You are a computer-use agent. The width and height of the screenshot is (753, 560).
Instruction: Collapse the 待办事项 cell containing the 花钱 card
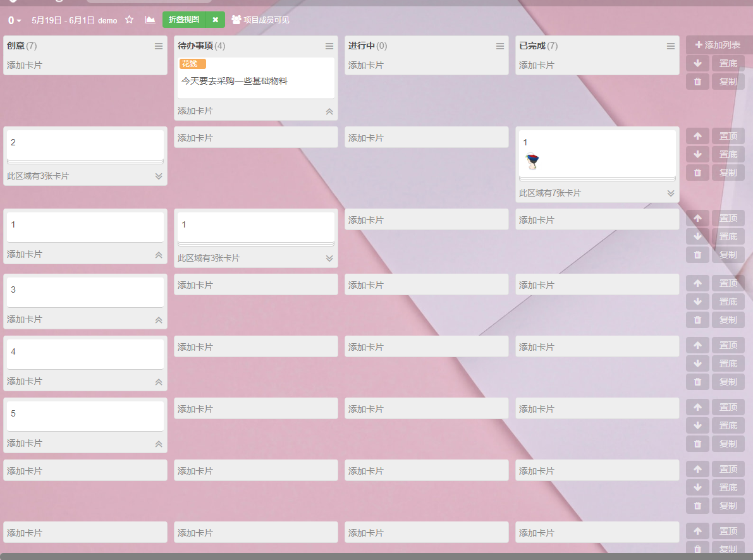329,111
